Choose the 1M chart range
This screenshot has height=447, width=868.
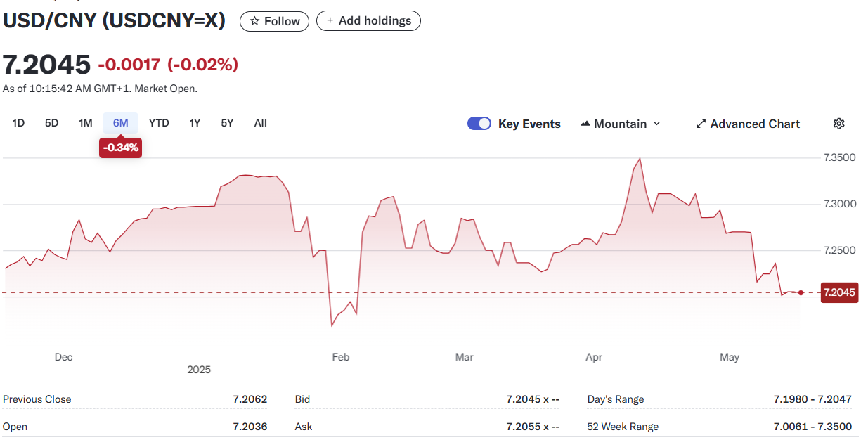point(85,123)
